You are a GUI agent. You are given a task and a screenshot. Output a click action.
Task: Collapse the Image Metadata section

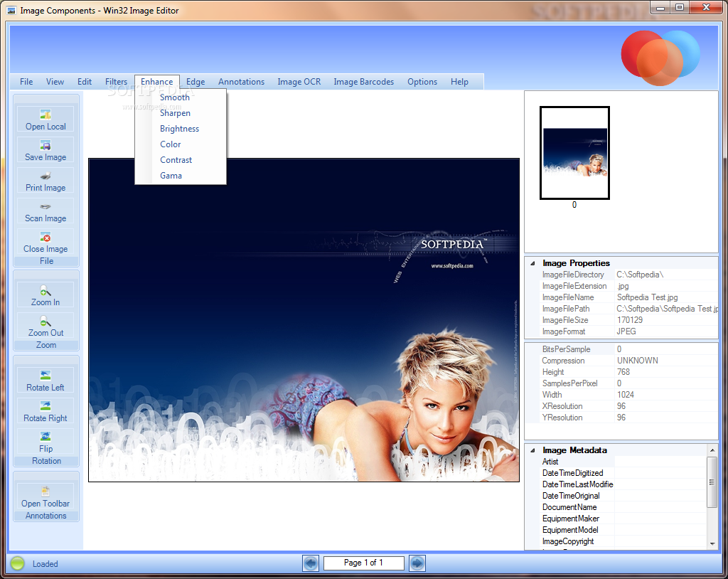pos(532,450)
